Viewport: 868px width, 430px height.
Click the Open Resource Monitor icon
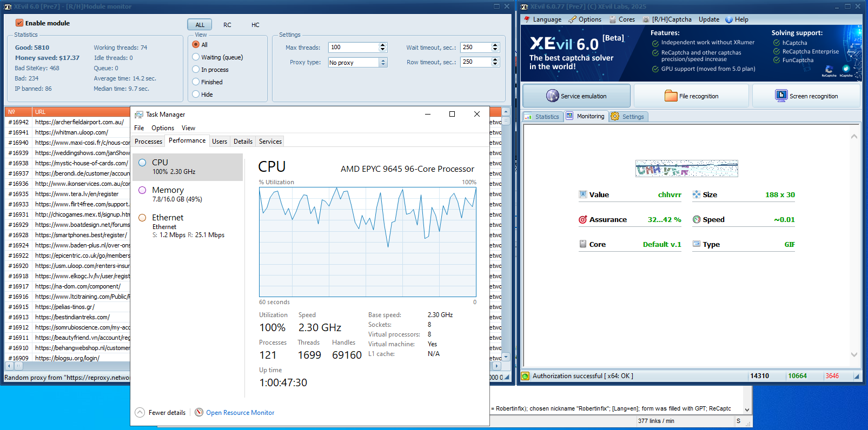[x=199, y=412]
